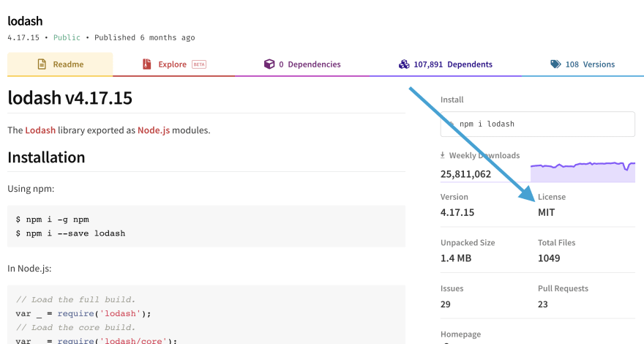The height and width of the screenshot is (344, 644).
Task: Click the Dependents stacked cubes icon
Action: pyautogui.click(x=404, y=64)
